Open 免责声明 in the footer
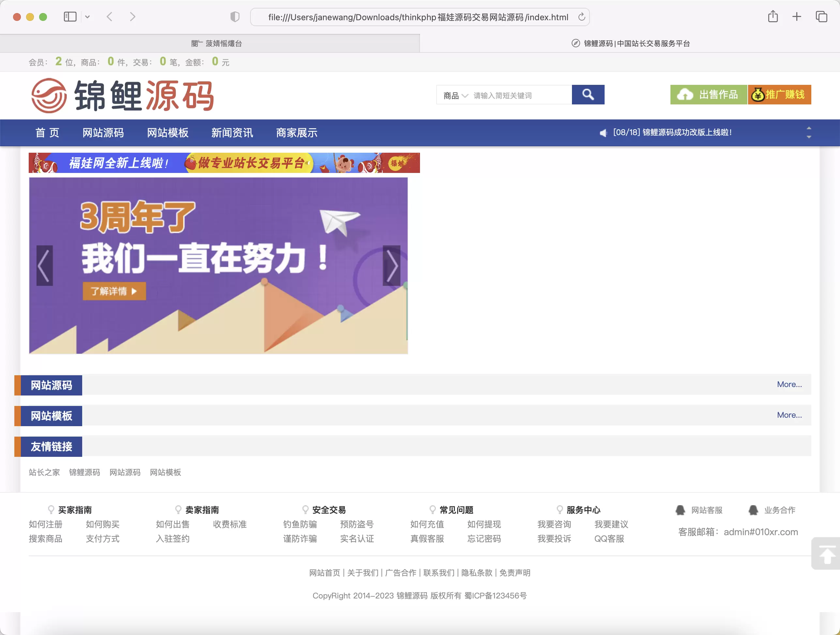 515,573
